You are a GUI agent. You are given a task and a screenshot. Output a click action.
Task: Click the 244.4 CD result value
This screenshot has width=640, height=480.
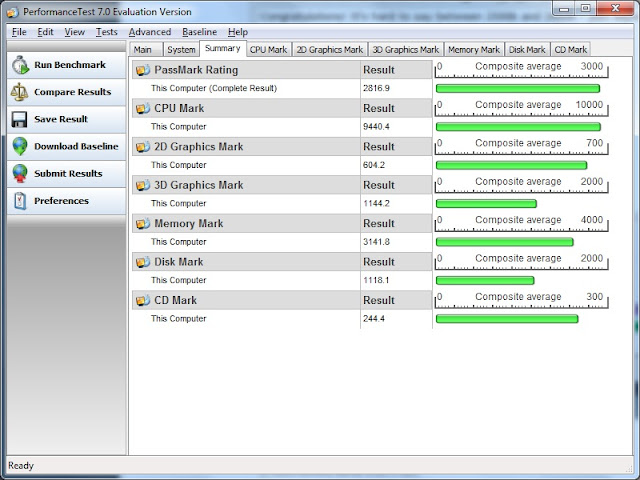point(374,318)
